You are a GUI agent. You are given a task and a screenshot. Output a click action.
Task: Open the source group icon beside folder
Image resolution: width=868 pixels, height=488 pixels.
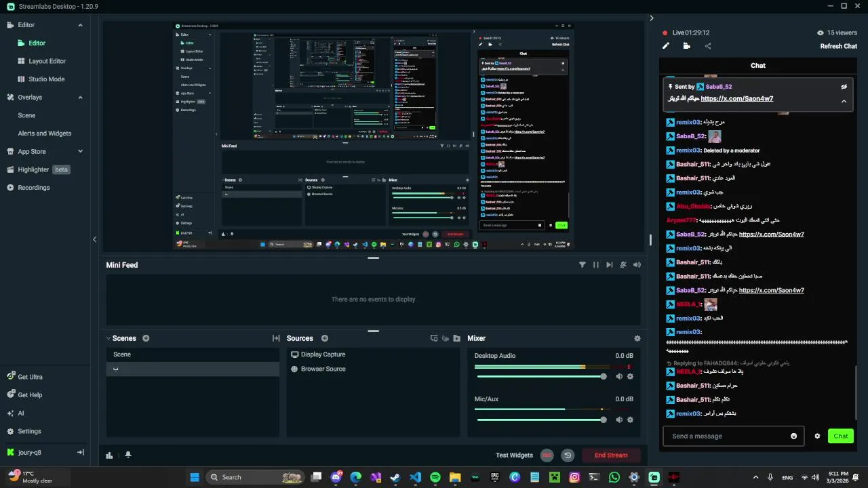[446, 338]
